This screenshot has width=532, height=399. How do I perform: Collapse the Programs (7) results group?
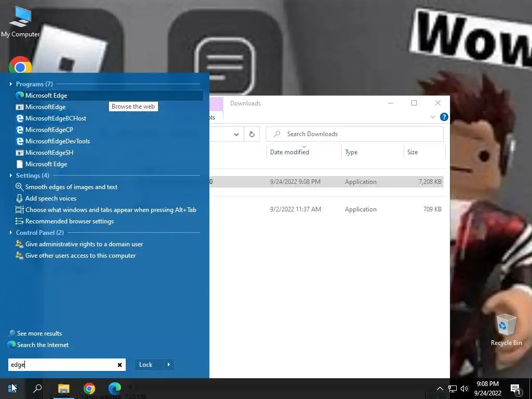10,84
